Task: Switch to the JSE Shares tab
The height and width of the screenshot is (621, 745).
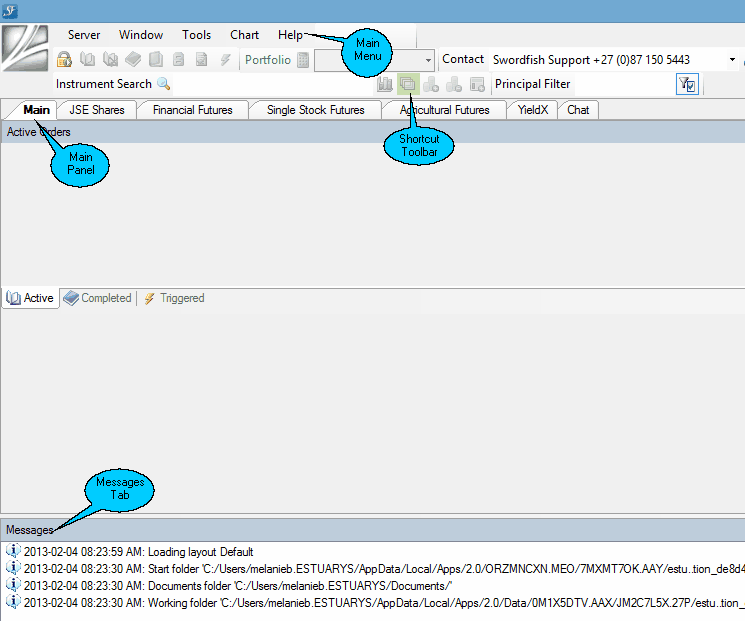Action: click(x=96, y=110)
